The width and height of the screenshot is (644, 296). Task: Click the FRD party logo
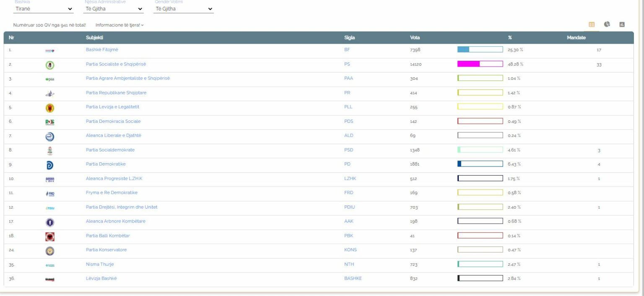tap(50, 193)
